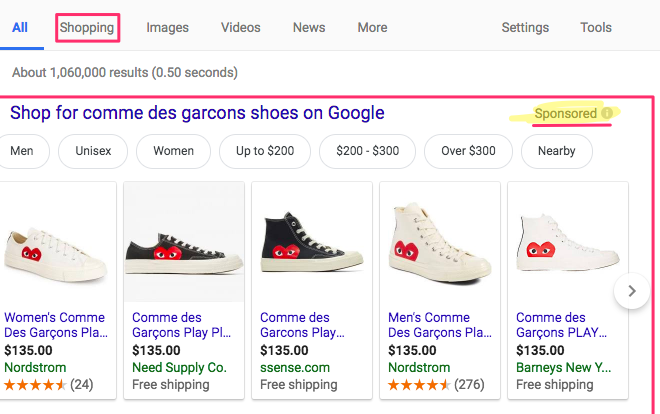660x414 pixels.
Task: Open 'Comme des Garcons Play...' ssense product link
Action: click(x=302, y=325)
